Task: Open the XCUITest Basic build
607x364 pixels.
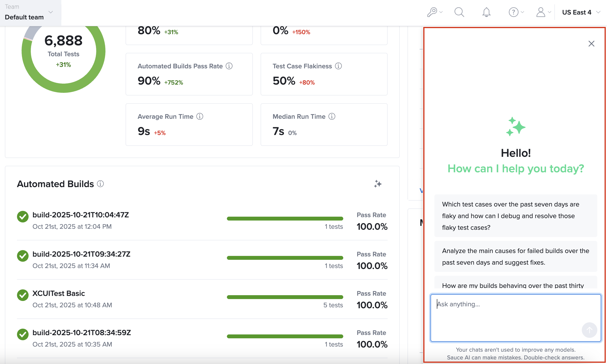Action: point(59,293)
